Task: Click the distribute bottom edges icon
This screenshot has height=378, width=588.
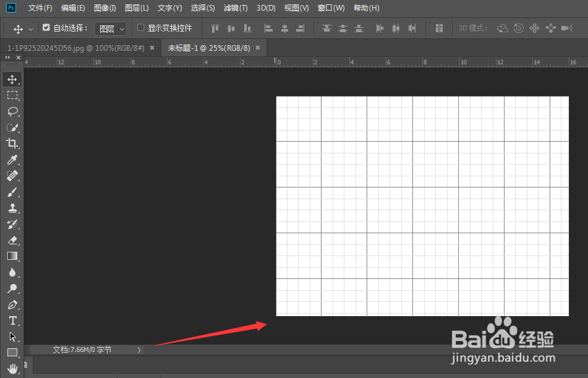Action: (359, 28)
